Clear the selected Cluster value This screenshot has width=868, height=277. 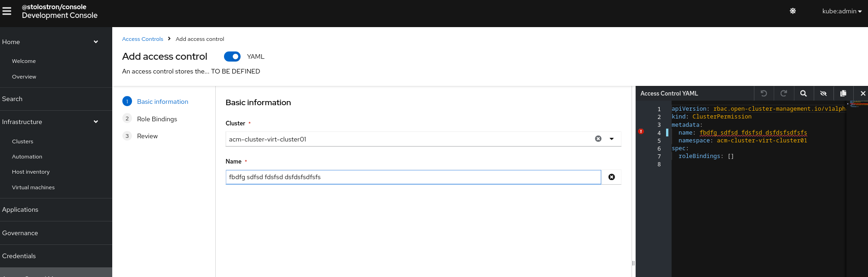pyautogui.click(x=598, y=139)
